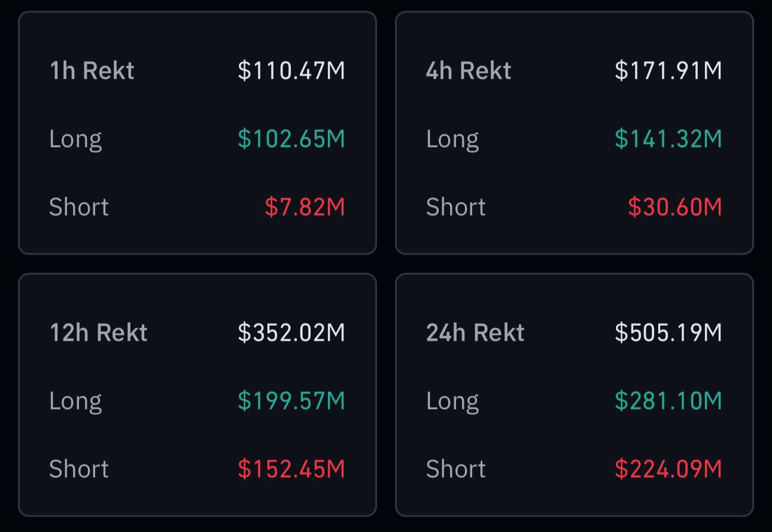Click the Long label in 1h Rekt card
This screenshot has height=532, width=772.
(75, 139)
